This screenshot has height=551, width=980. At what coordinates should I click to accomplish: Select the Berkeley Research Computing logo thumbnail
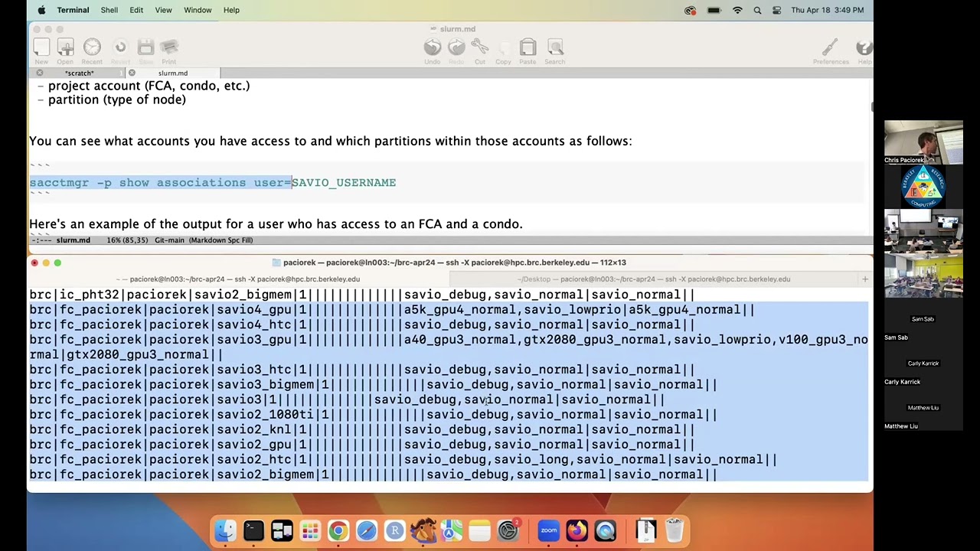923,187
